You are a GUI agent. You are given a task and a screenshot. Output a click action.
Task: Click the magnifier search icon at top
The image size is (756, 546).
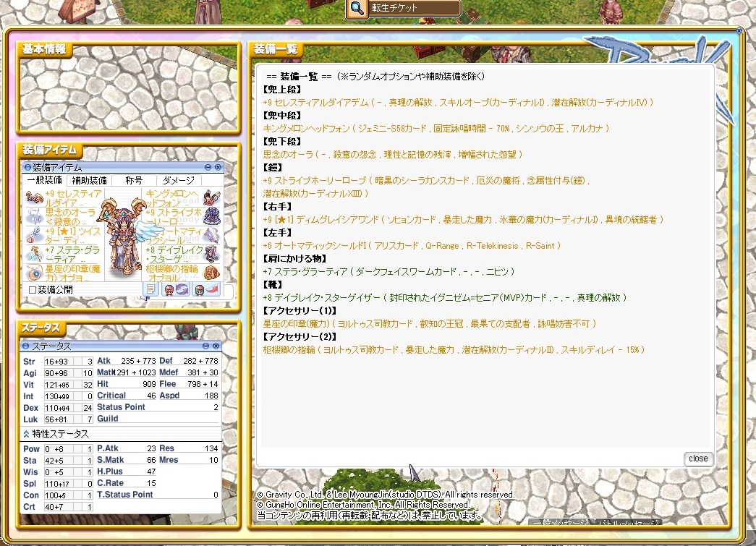coord(357,9)
